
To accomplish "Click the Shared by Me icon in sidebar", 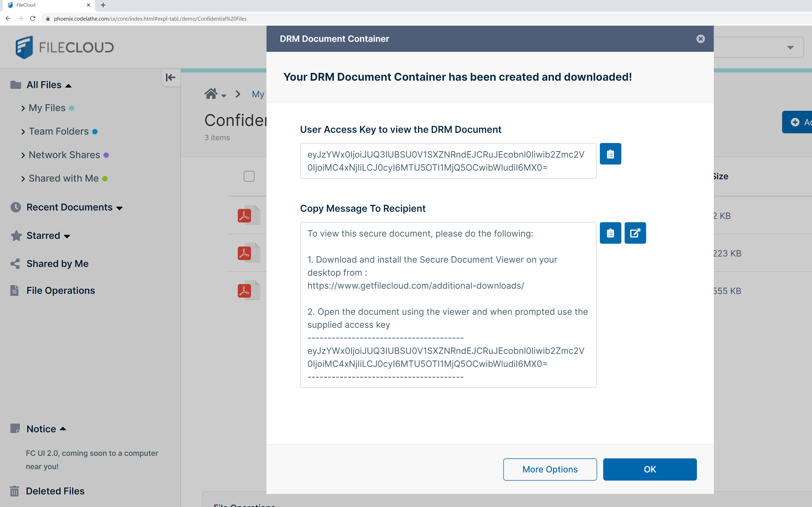I will point(16,263).
